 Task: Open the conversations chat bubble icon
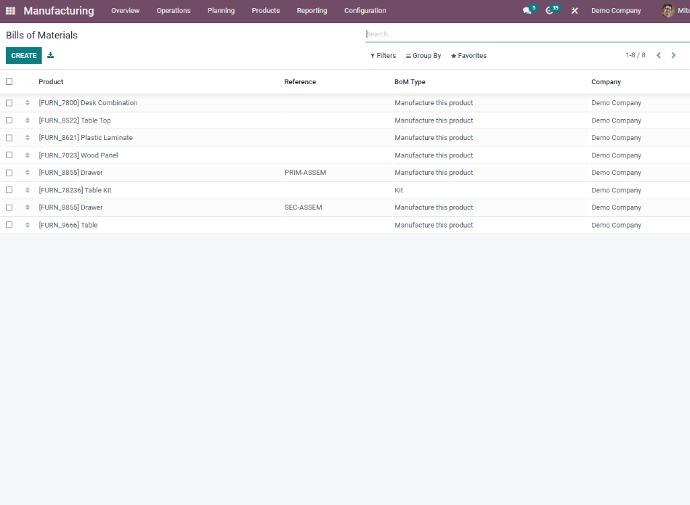tap(527, 11)
